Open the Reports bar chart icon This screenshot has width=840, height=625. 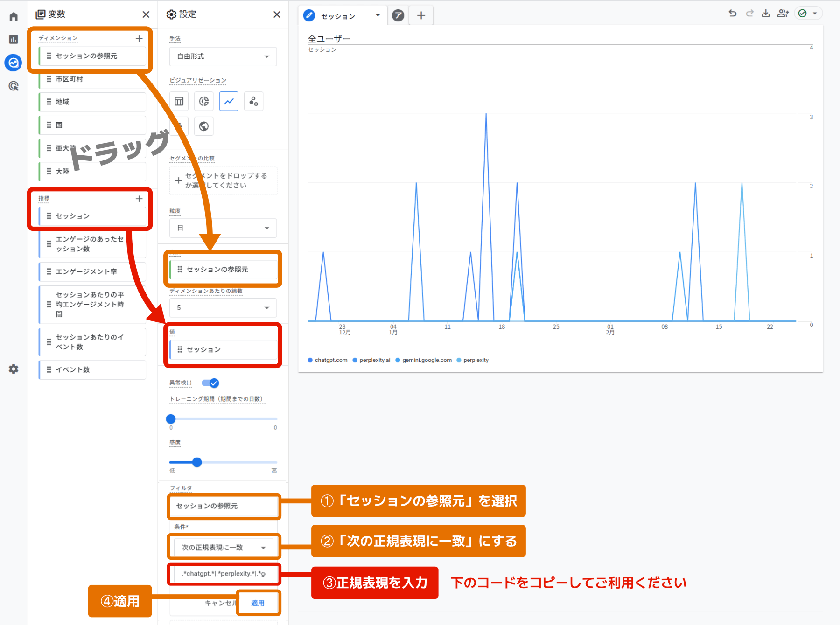[14, 40]
